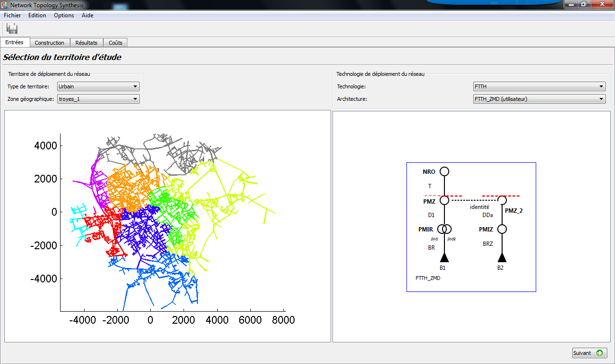Expand the Zone géographique dropdown
This screenshot has height=364, width=615.
pyautogui.click(x=98, y=99)
